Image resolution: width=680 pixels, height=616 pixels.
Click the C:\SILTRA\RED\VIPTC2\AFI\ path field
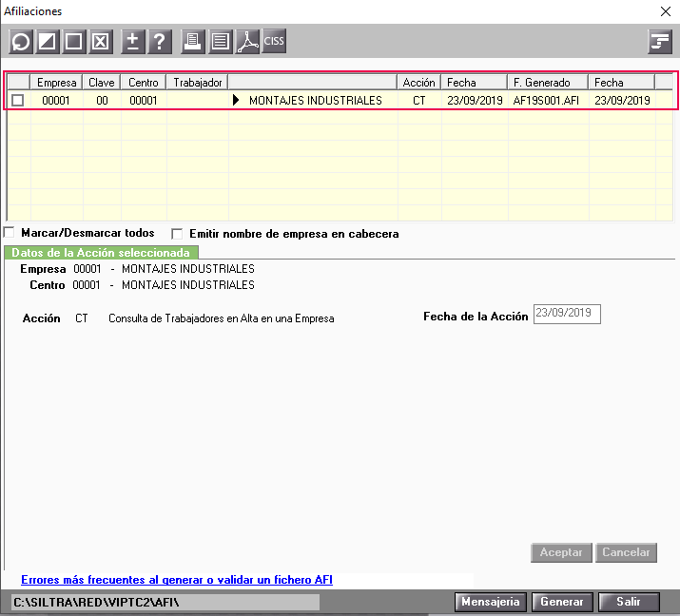165,602
